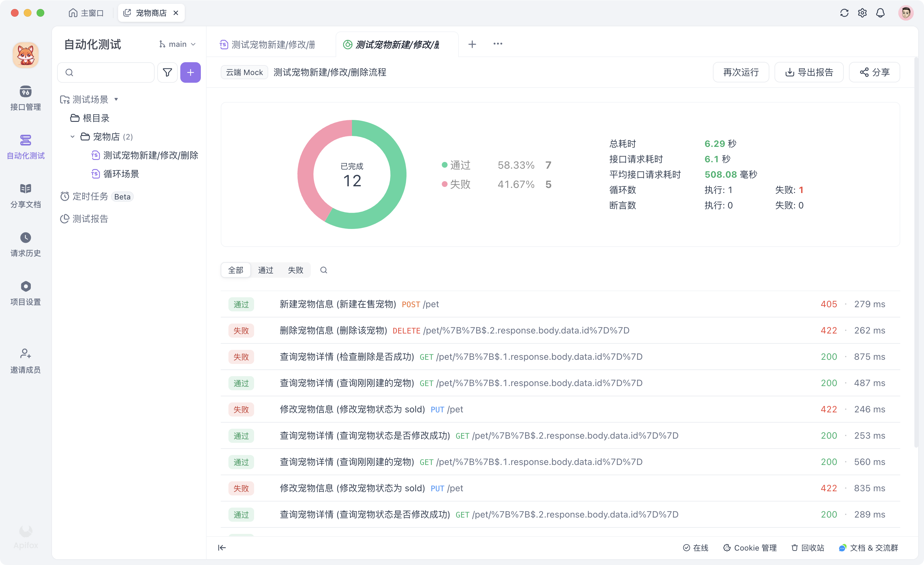Open the 测试场景 dropdown arrow
The image size is (924, 565).
coord(116,99)
